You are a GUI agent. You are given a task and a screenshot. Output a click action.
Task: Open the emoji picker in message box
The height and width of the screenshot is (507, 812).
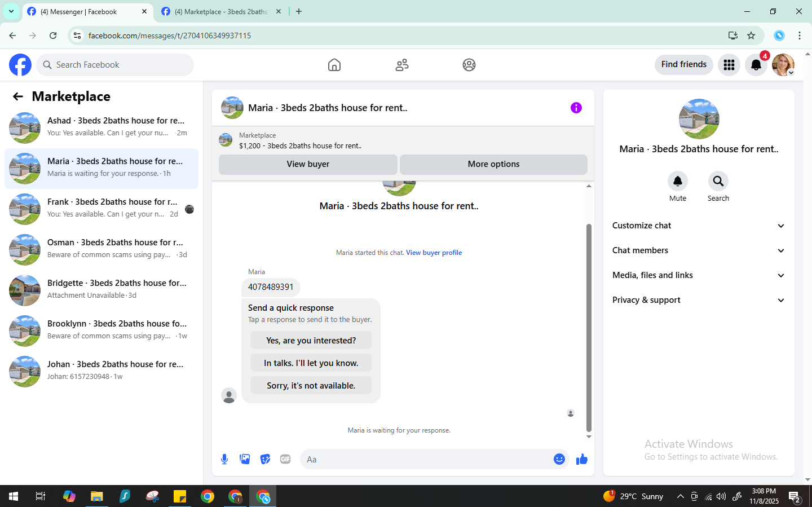pyautogui.click(x=559, y=459)
